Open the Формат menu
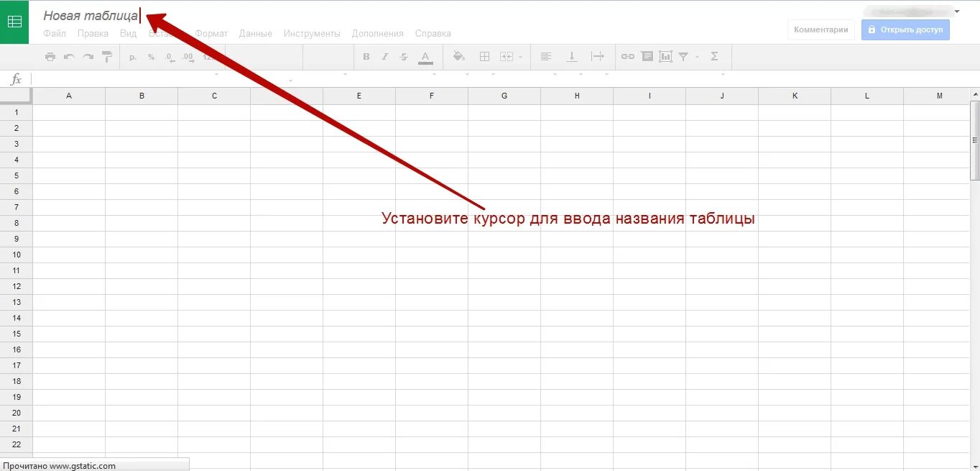This screenshot has height=471, width=980. point(211,34)
